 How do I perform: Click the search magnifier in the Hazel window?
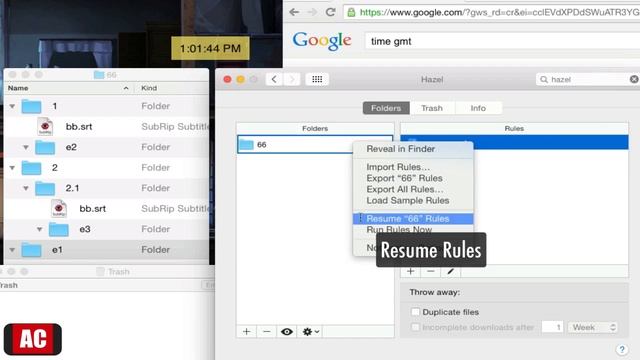point(544,79)
